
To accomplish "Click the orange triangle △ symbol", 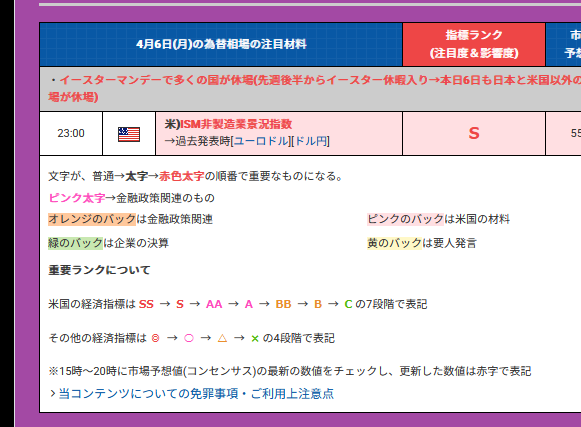I will [x=222, y=338].
